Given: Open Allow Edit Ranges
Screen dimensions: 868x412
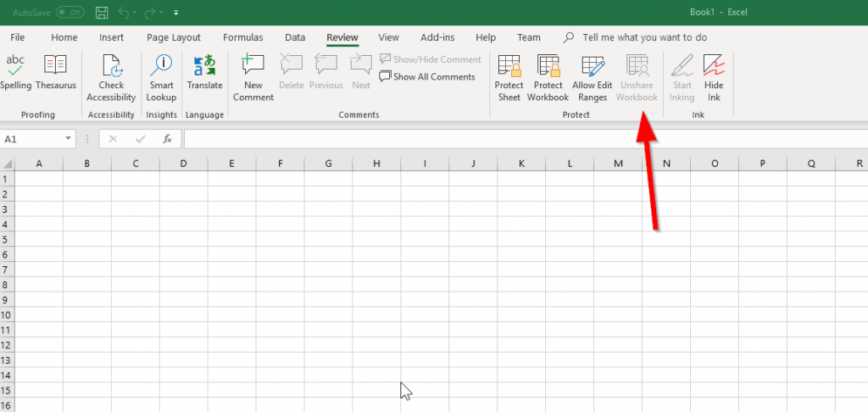Looking at the screenshot, I should (593, 77).
